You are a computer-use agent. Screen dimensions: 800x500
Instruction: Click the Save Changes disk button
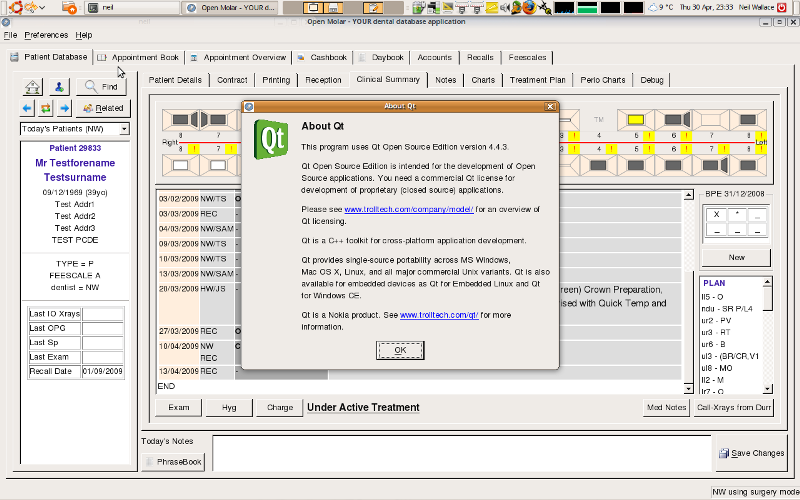click(x=751, y=453)
